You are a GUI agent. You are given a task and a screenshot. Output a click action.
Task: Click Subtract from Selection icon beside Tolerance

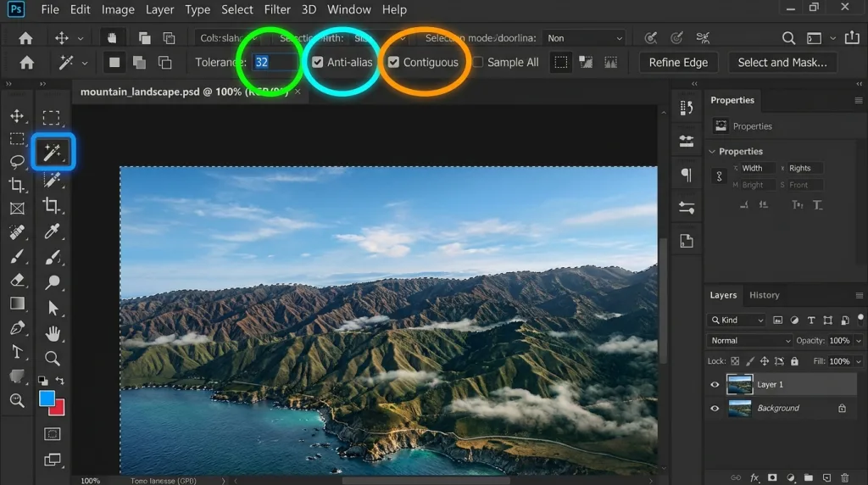(x=164, y=63)
